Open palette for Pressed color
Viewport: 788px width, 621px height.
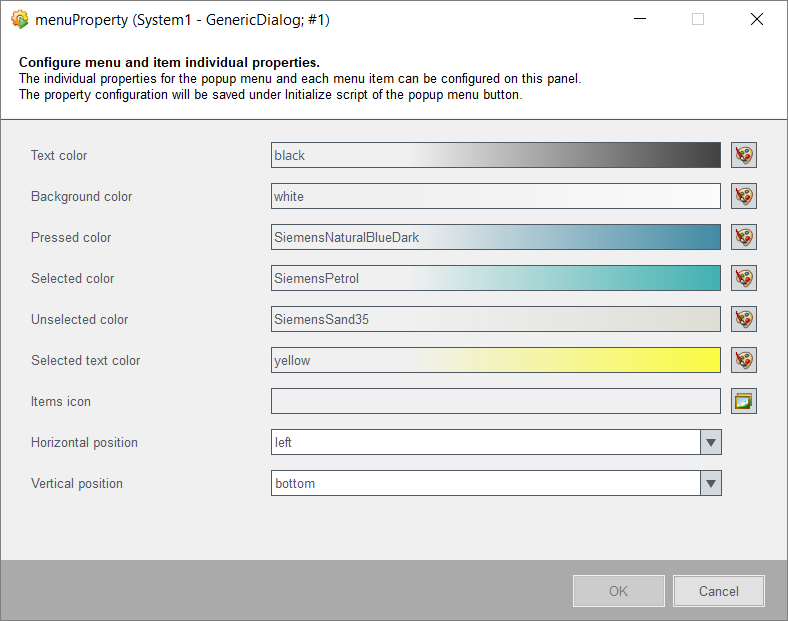pyautogui.click(x=743, y=237)
